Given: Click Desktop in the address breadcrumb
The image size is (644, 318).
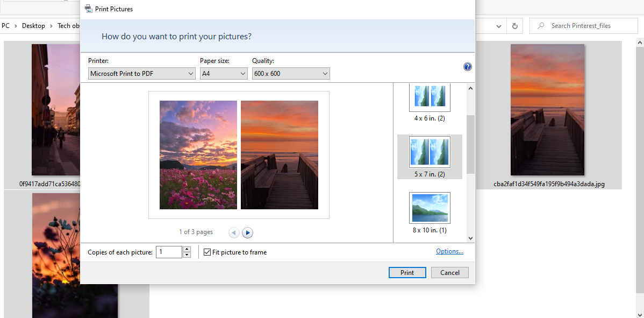Looking at the screenshot, I should (x=33, y=26).
